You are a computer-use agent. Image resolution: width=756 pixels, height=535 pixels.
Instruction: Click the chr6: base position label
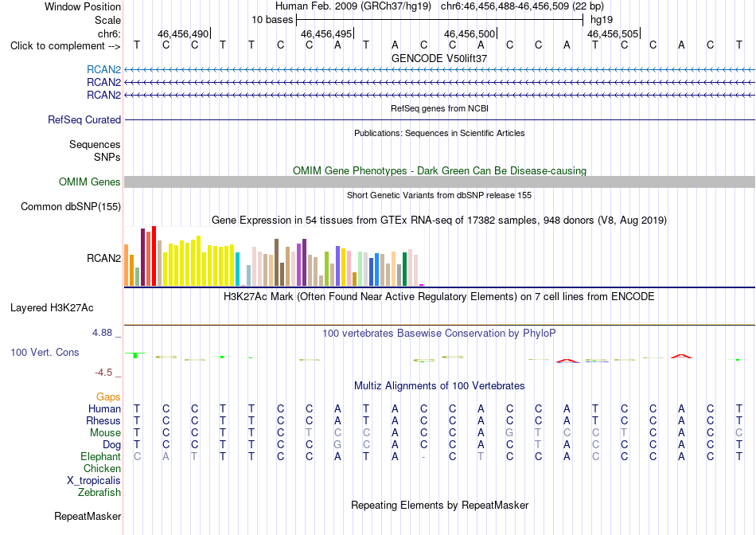tap(109, 33)
